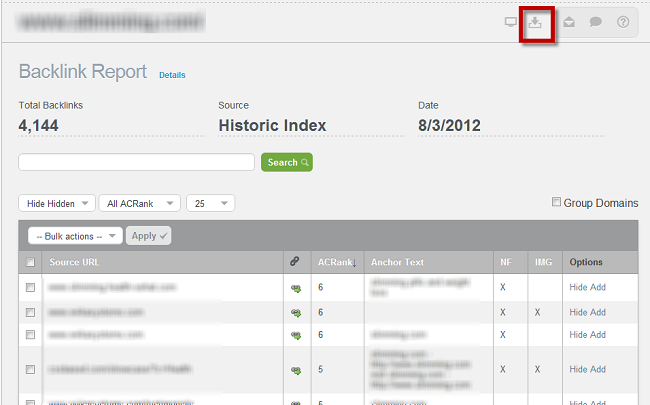Expand the All ACRank filter dropdown
Image resolution: width=650 pixels, height=405 pixels.
tap(138, 203)
